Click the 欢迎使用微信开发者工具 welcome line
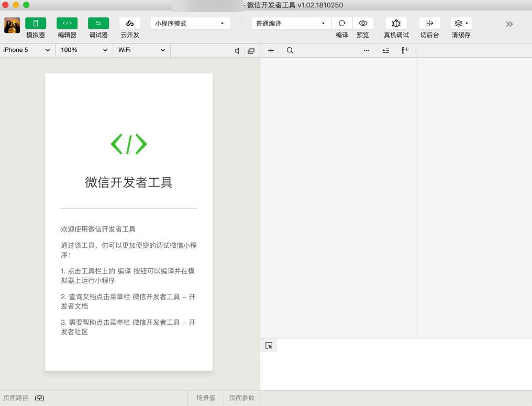 (98, 229)
